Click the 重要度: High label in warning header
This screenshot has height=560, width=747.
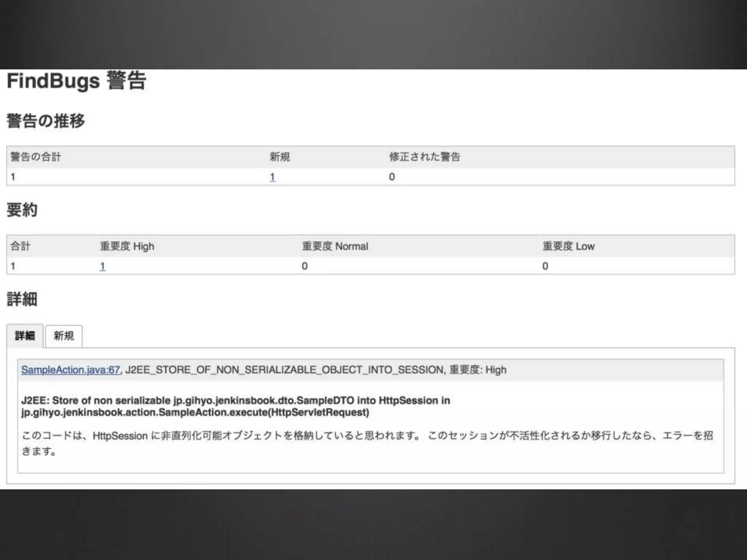click(x=478, y=370)
